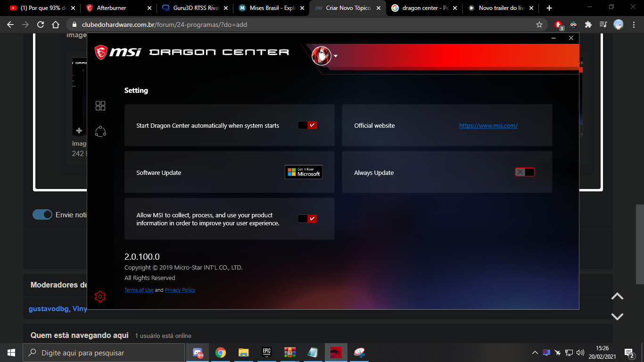Screen dimensions: 644x362
Task: Switch to the Novo trailer do live tab
Action: tap(501, 8)
